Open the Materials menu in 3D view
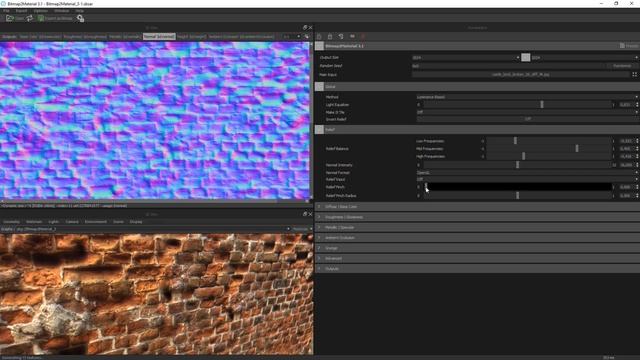Screen dimensions: 640x360 coord(34,222)
